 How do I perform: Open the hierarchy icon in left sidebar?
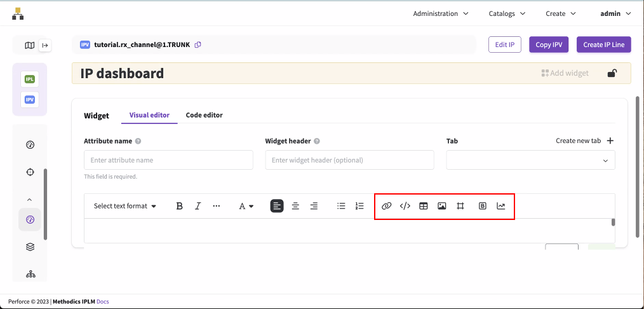click(30, 274)
